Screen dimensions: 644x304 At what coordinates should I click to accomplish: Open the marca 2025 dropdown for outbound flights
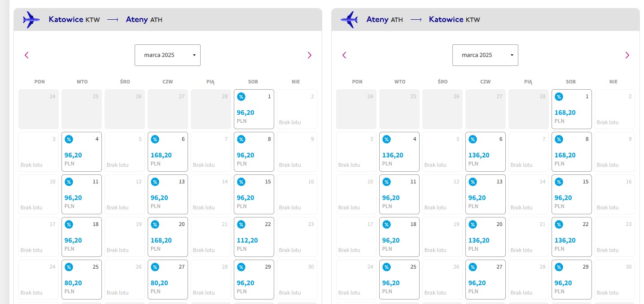click(167, 55)
